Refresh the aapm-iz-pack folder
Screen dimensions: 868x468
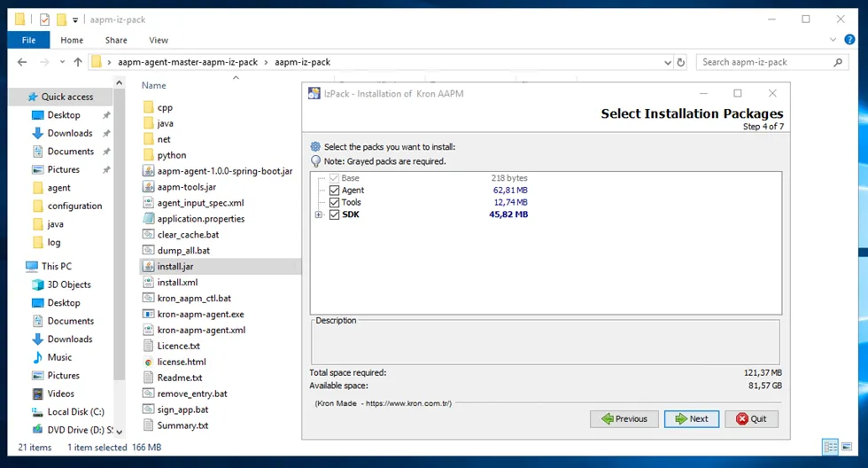[x=681, y=63]
